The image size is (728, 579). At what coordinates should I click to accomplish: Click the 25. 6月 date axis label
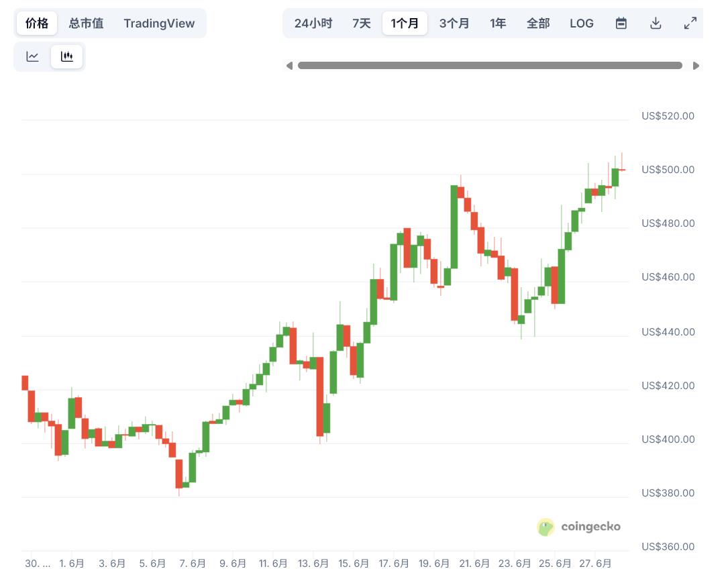pyautogui.click(x=555, y=564)
